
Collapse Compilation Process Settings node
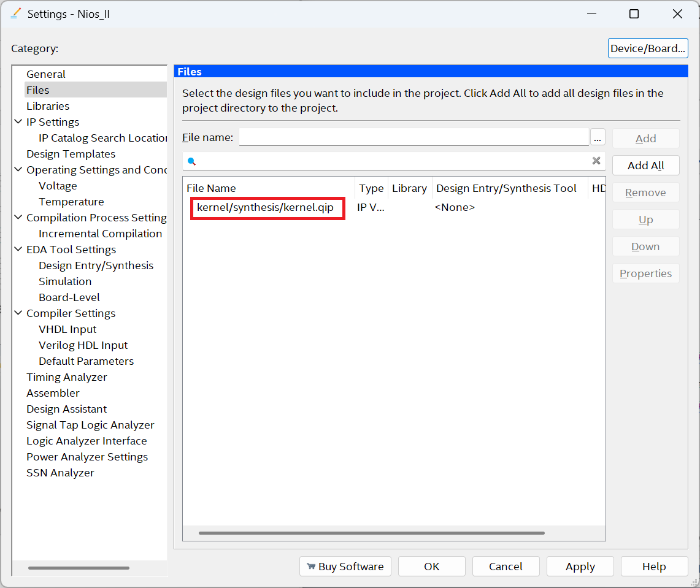click(x=18, y=217)
